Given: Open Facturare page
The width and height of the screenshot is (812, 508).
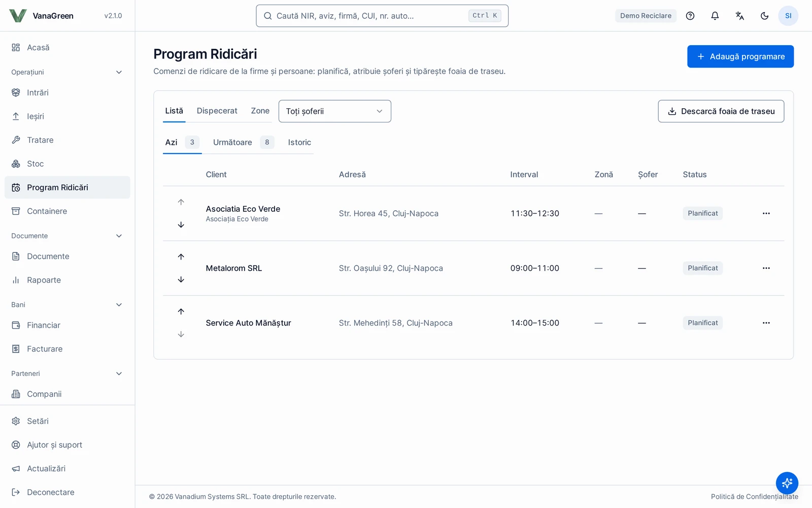Looking at the screenshot, I should [67, 349].
